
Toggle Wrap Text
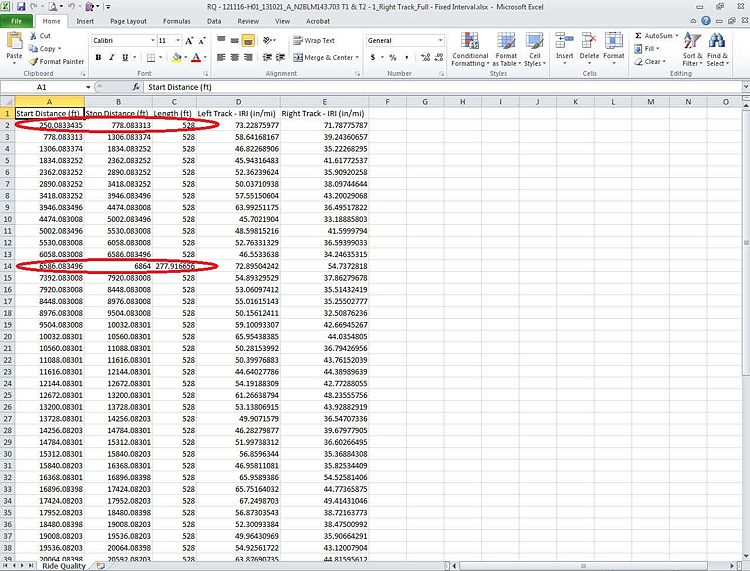(x=314, y=41)
